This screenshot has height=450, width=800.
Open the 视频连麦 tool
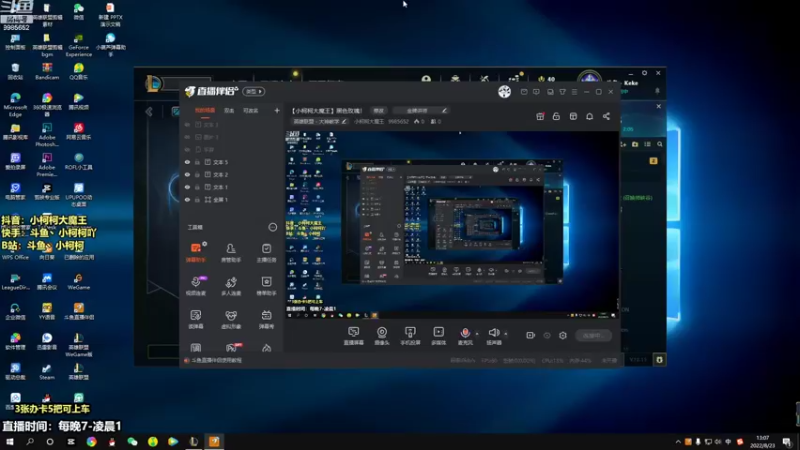click(x=195, y=286)
